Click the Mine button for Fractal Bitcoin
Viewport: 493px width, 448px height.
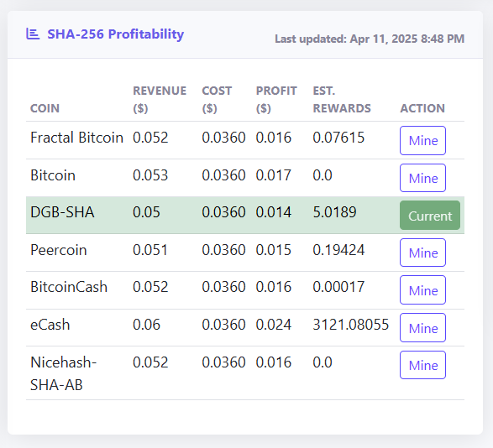point(422,140)
